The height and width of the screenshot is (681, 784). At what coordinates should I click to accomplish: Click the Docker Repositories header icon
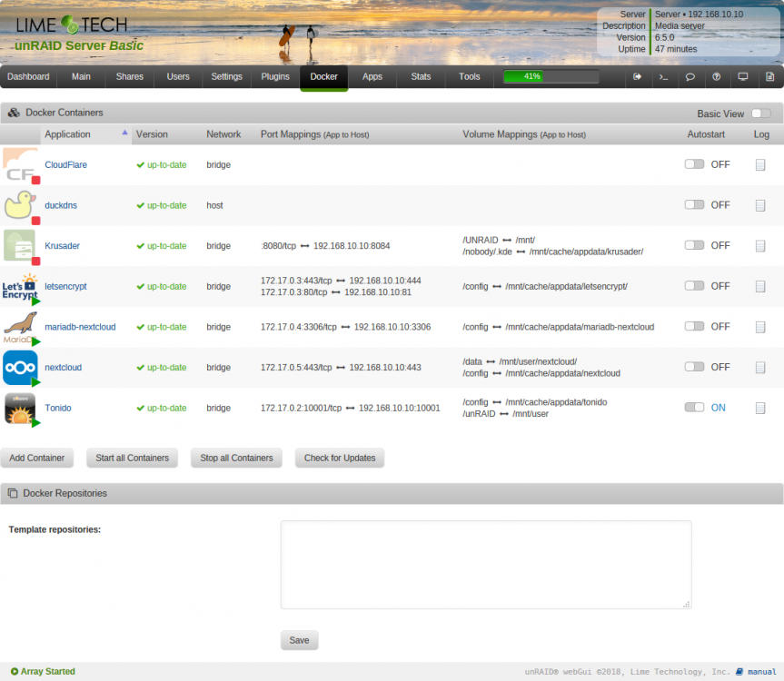(13, 493)
